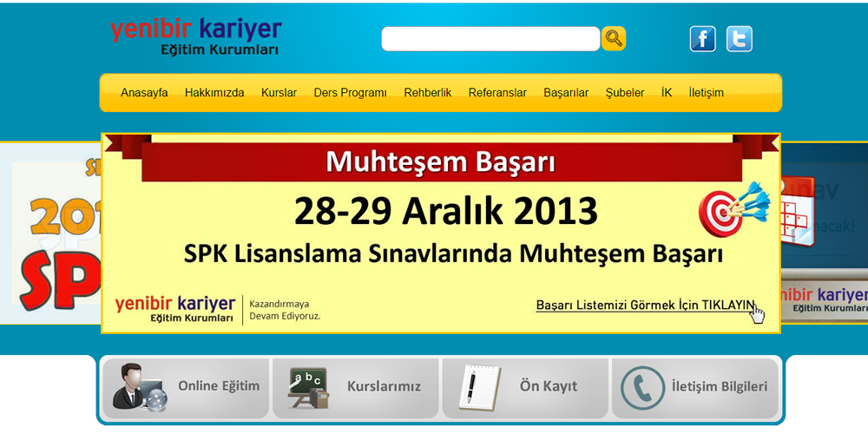Click the yenibir kariyer header logo
Image resolution: width=868 pixels, height=434 pixels.
(x=196, y=36)
